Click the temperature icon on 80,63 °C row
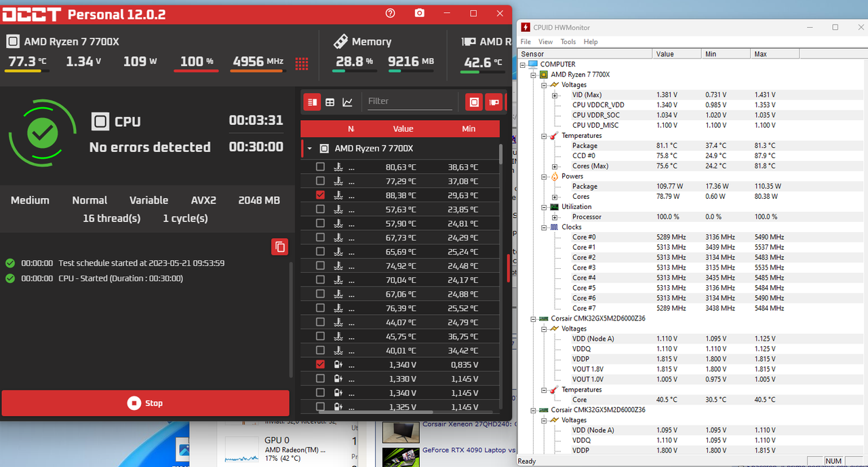Viewport: 868px width, 467px height. [x=338, y=167]
